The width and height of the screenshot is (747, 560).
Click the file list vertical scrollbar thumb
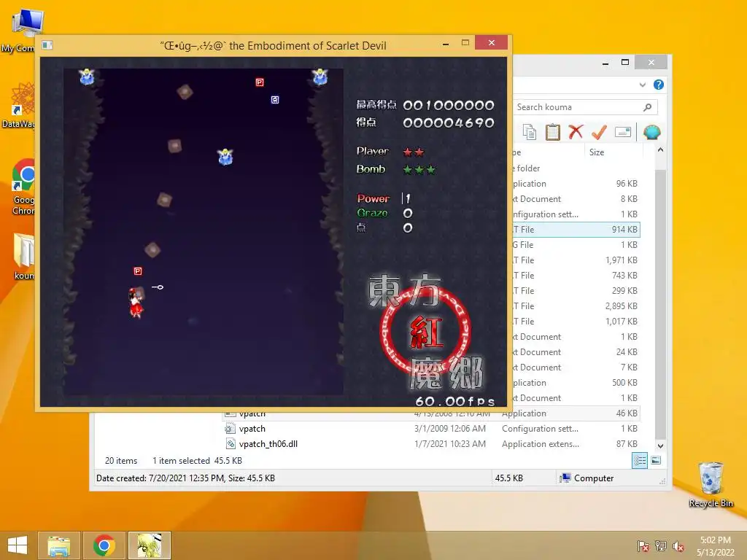tap(660, 305)
